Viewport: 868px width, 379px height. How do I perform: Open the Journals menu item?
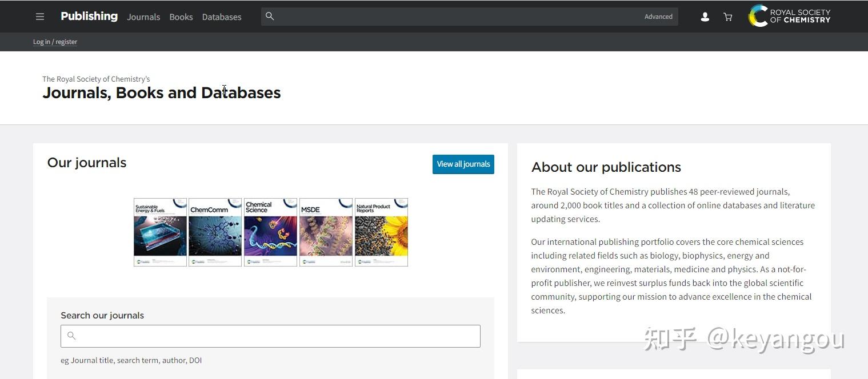143,17
